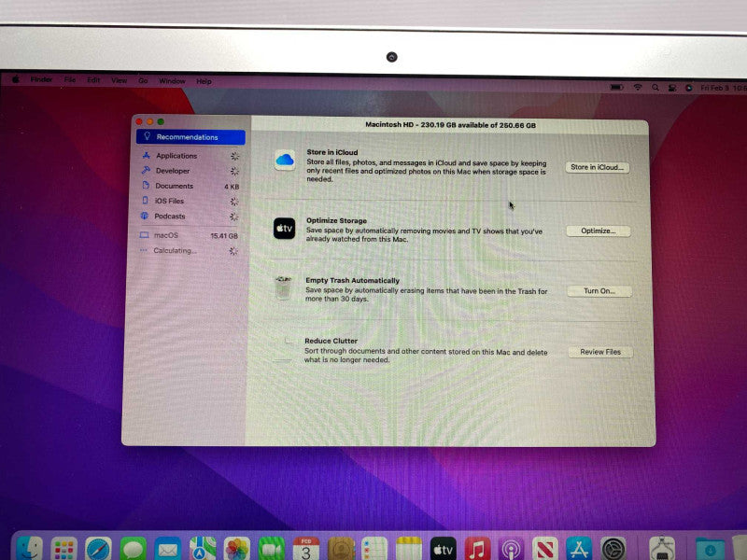Click the trash can icon beside Empty Trash
The image size is (747, 560).
283,287
